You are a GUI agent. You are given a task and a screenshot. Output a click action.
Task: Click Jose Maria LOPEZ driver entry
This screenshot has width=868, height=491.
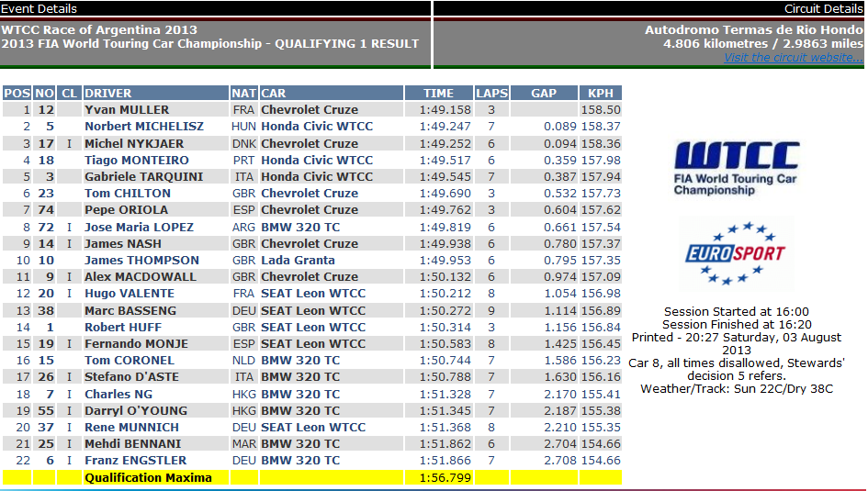point(139,227)
